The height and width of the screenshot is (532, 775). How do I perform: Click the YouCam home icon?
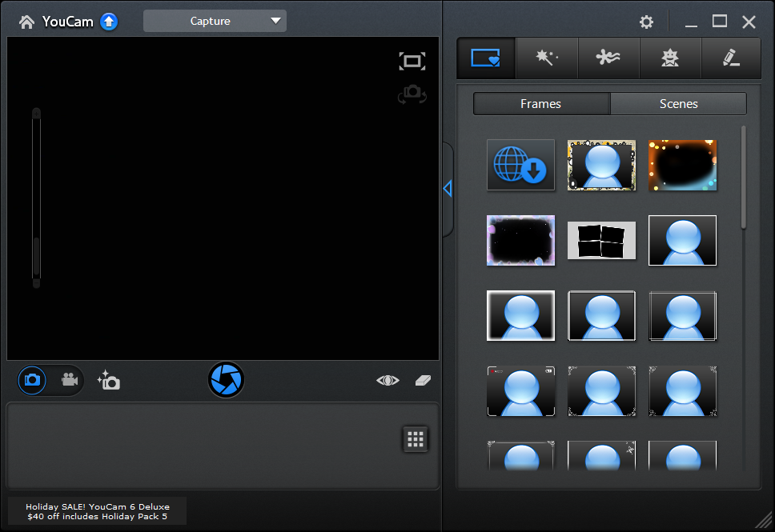coord(26,22)
